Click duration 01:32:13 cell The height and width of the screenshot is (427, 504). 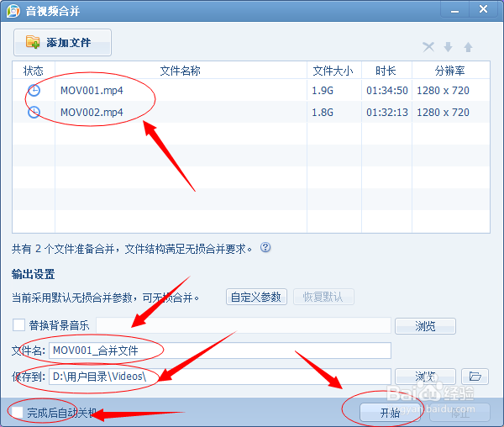click(x=387, y=113)
